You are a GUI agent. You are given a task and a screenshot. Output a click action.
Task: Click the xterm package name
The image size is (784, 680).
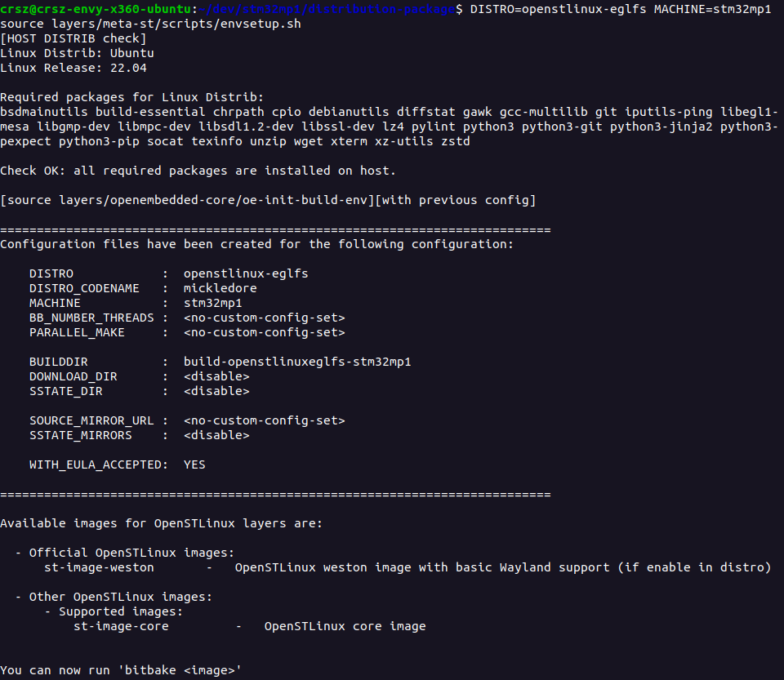point(349,141)
